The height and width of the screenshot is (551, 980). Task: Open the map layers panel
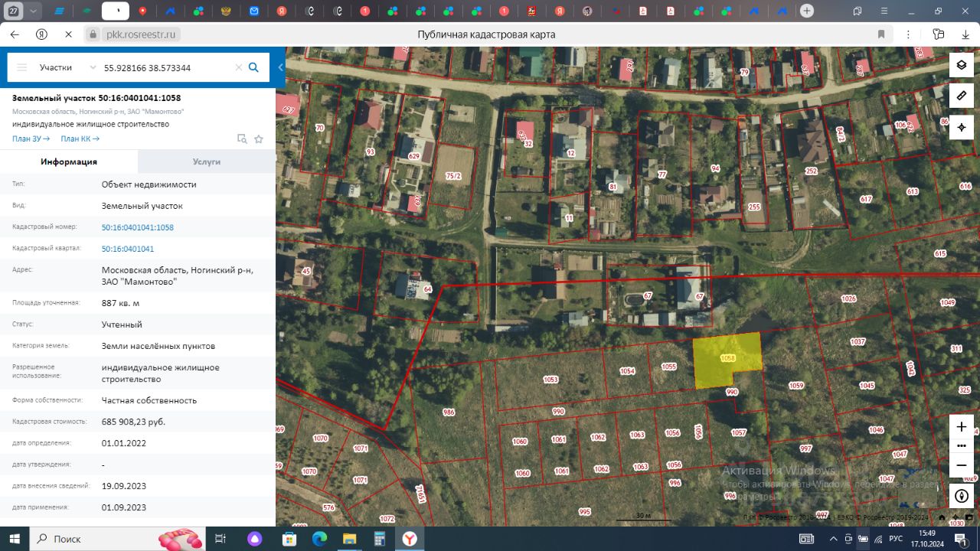(x=962, y=65)
